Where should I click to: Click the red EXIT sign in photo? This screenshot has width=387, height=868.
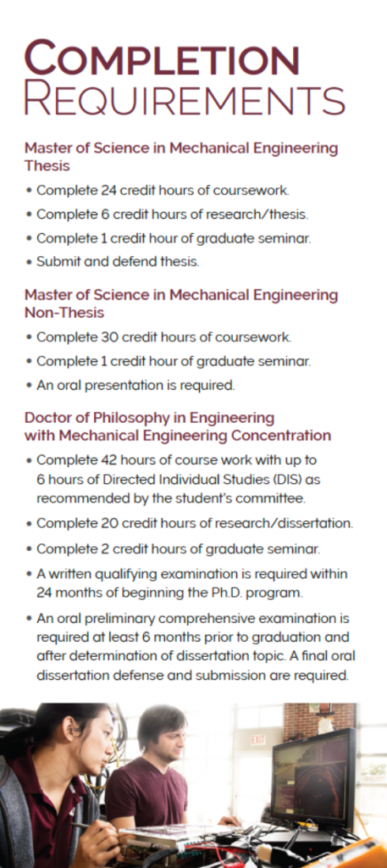pyautogui.click(x=258, y=739)
